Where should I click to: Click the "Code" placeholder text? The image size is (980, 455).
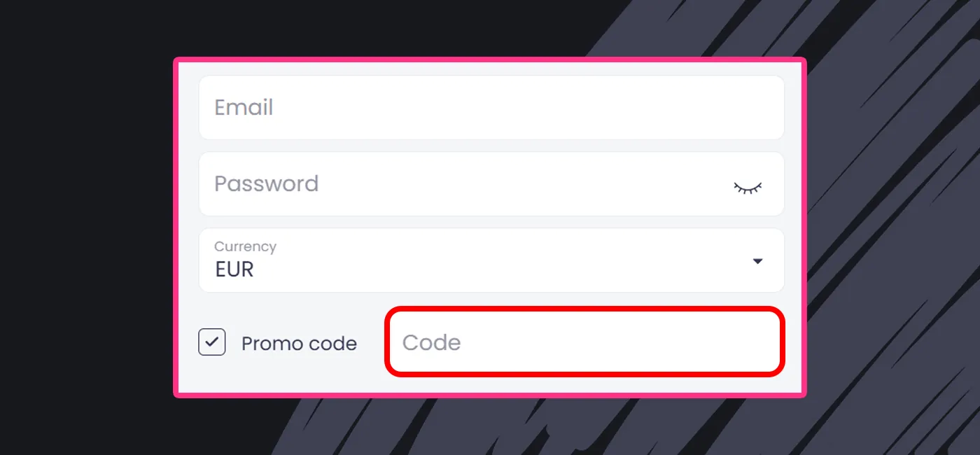click(x=431, y=342)
